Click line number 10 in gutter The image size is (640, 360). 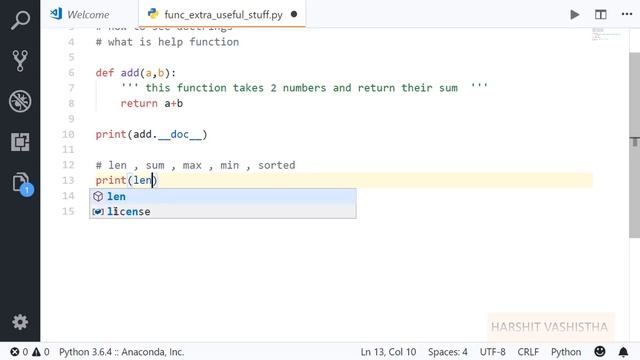68,134
